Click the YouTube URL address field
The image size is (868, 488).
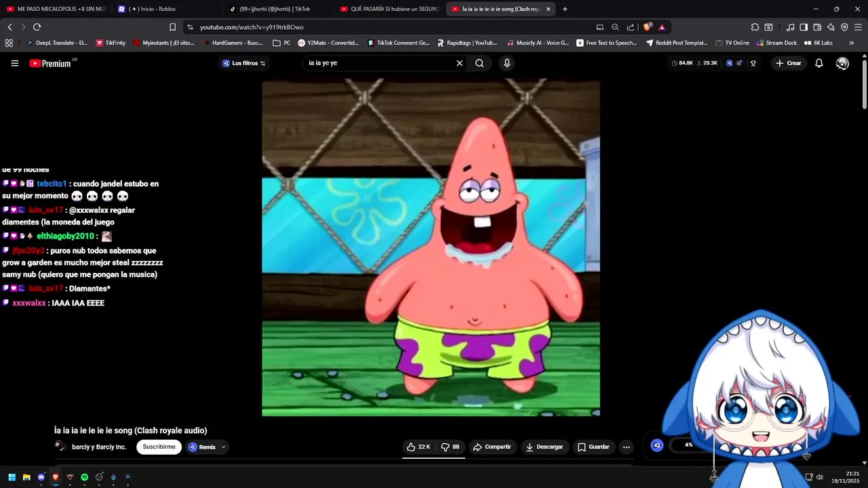pyautogui.click(x=390, y=27)
